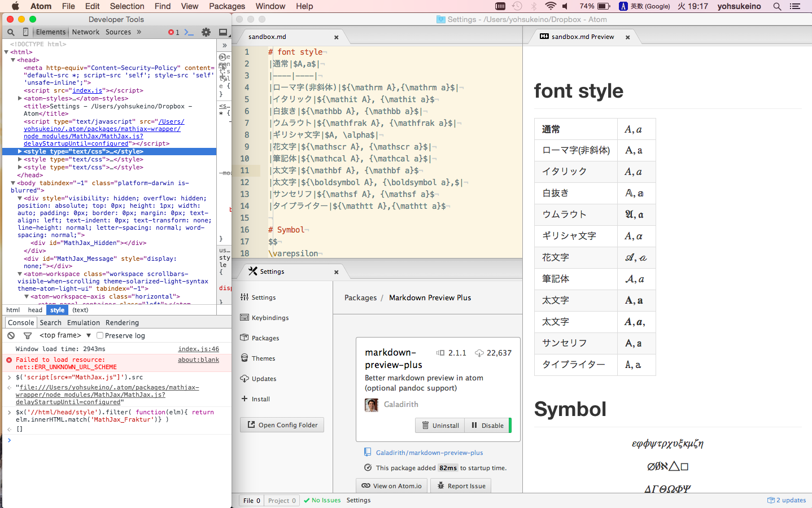Click the View on Atom.io button
Viewport: 812px width, 508px height.
(x=391, y=485)
